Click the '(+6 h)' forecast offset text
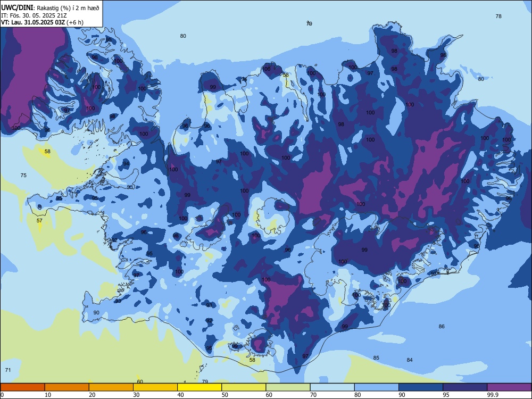The width and height of the screenshot is (532, 399). click(x=75, y=22)
